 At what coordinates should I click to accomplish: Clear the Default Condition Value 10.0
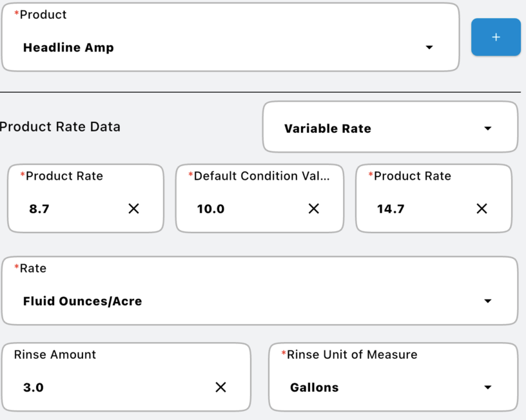click(x=314, y=209)
